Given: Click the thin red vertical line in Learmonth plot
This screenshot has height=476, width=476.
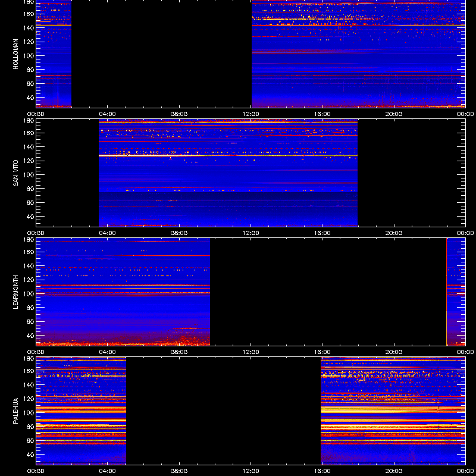Looking at the screenshot, I should tap(446, 292).
